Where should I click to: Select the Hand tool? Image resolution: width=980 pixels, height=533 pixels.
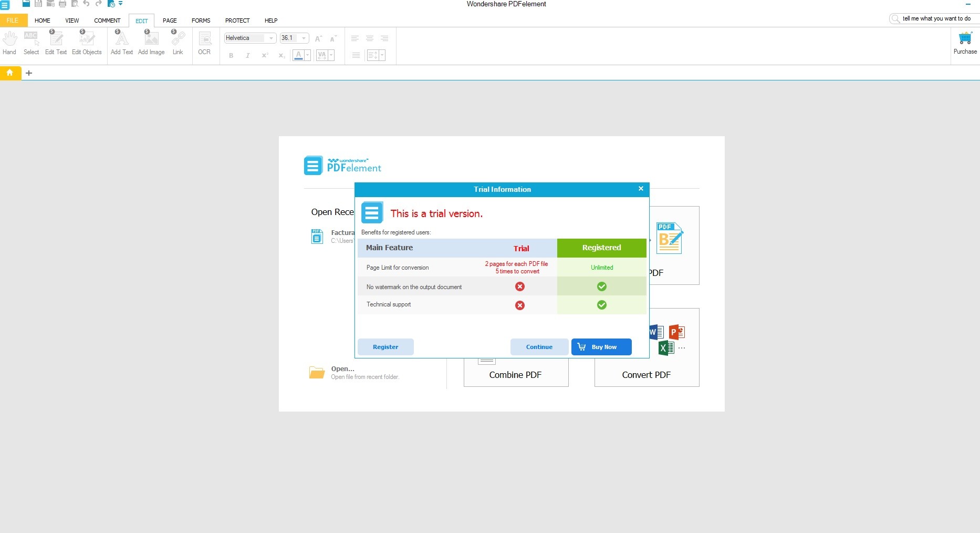[9, 43]
